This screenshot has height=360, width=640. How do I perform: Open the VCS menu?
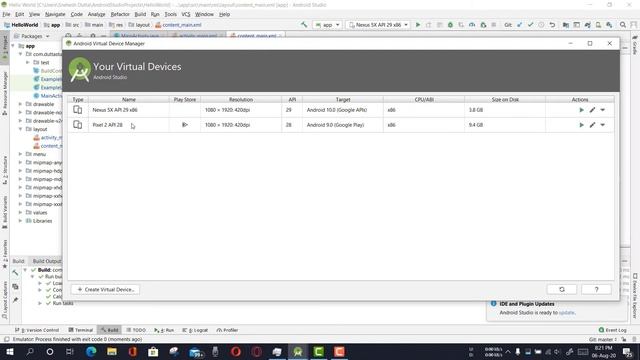pyautogui.click(x=186, y=14)
